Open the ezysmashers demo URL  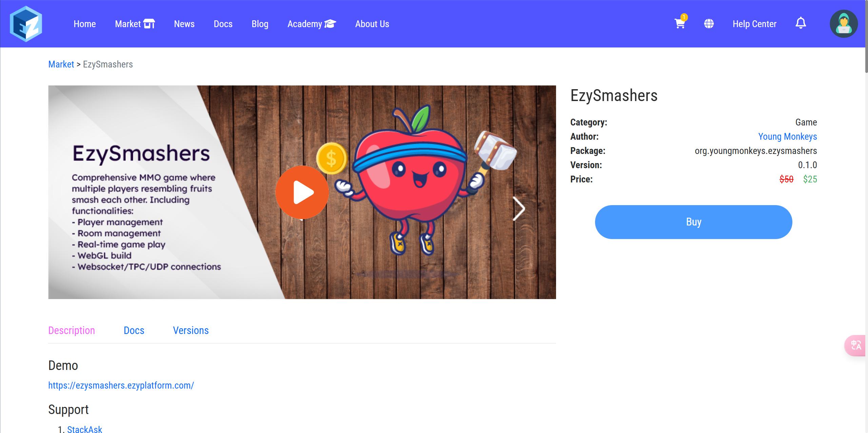(x=121, y=386)
